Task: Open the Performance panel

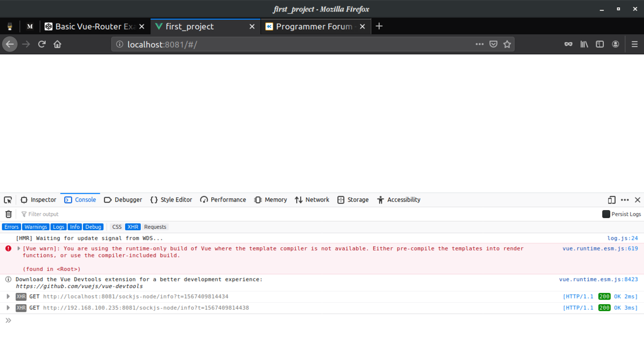Action: (223, 200)
